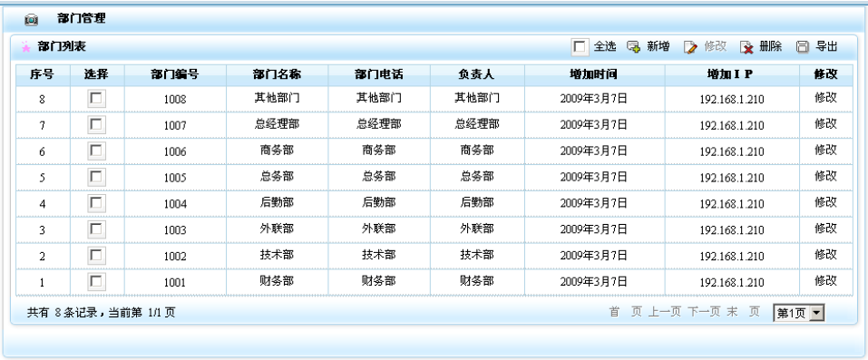Click 总务部 in 负责人 column

point(476,176)
